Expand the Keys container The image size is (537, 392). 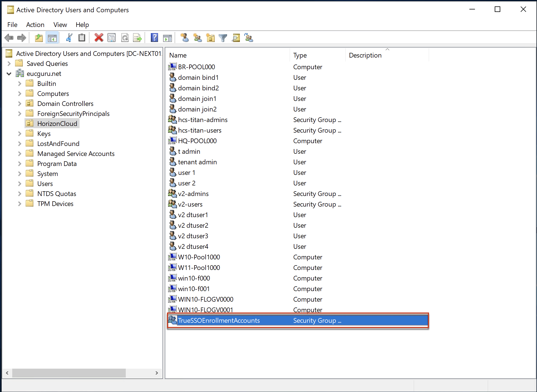(x=19, y=133)
